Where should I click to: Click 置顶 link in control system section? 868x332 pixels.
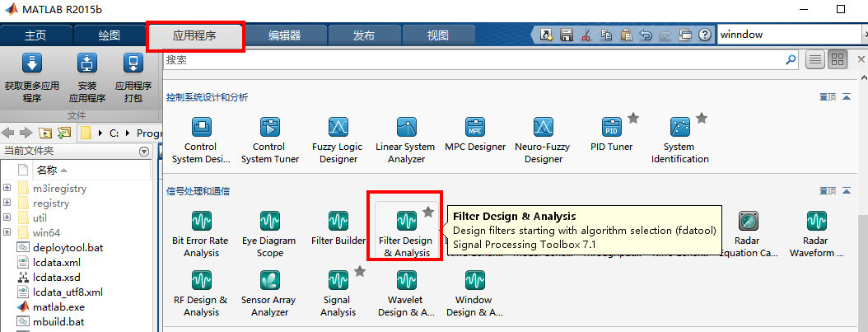828,97
